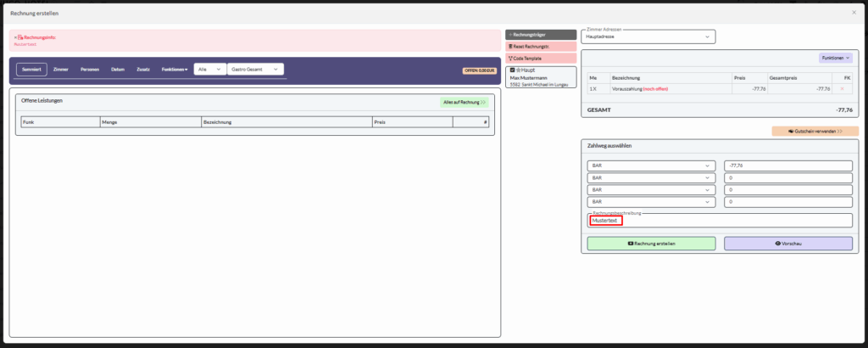Click Alles auf Rechnung button
The width and height of the screenshot is (868, 348).
[x=464, y=102]
